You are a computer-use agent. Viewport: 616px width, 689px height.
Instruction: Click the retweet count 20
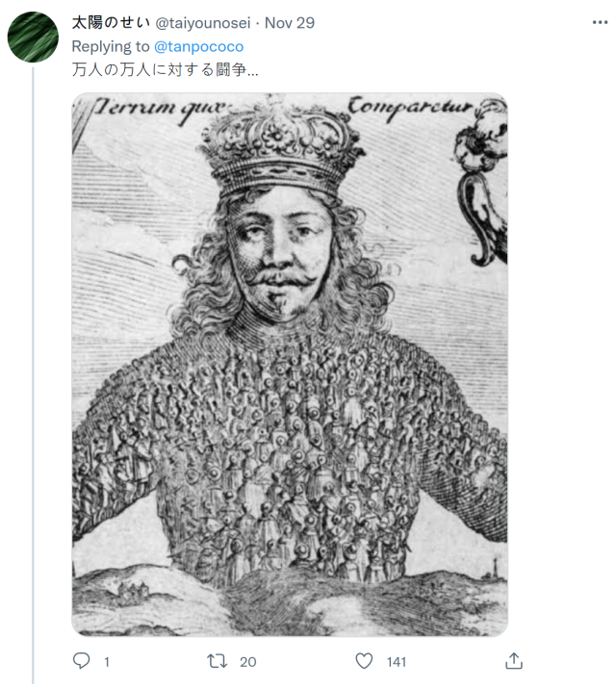247,662
